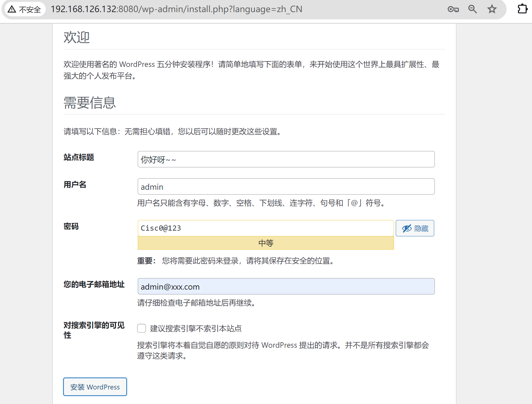Click the username field containing admin
532x404 pixels.
(x=286, y=187)
